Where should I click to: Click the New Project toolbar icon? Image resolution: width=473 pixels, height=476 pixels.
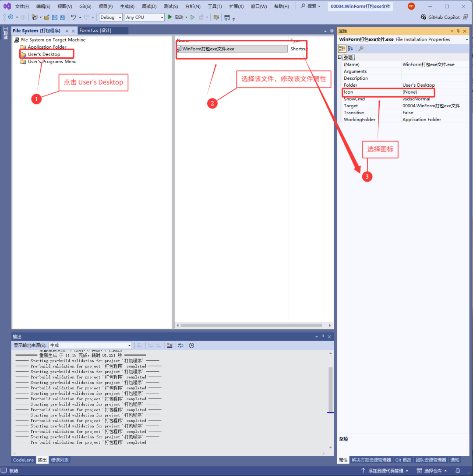pyautogui.click(x=34, y=18)
